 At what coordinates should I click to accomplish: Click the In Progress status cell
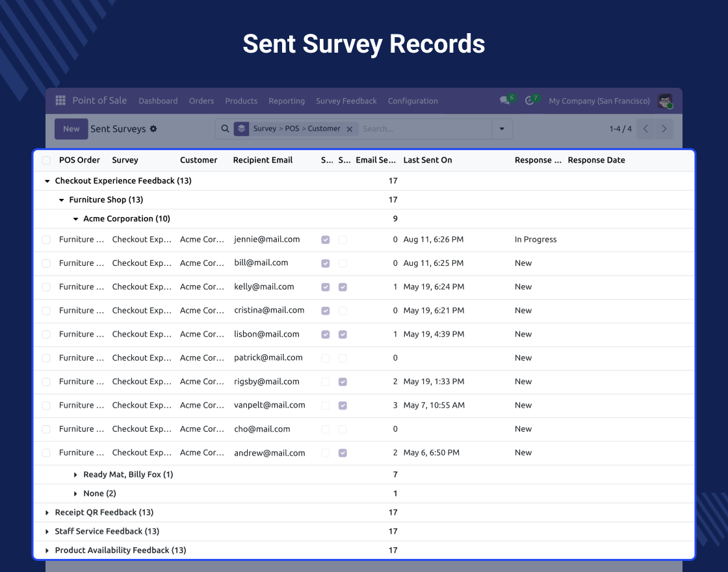(536, 240)
